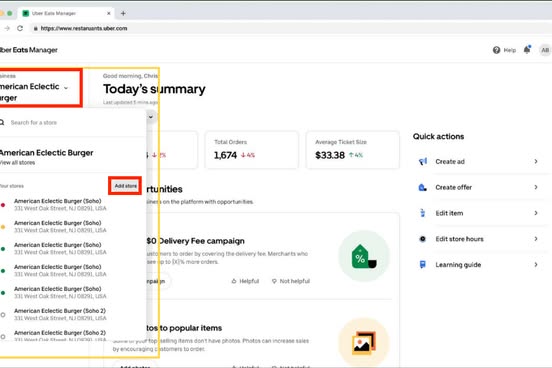The height and width of the screenshot is (368, 552).
Task: Click the Edit item drink icon
Action: tap(422, 213)
